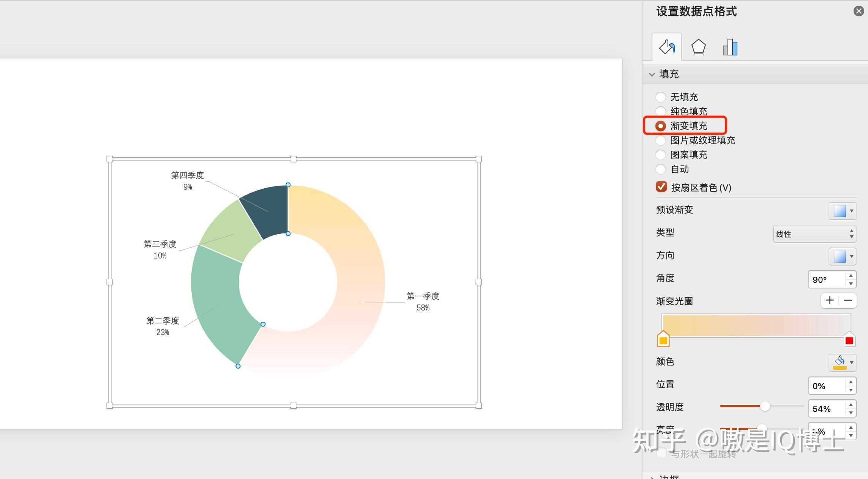Add a gradient stop with plus button
The height and width of the screenshot is (479, 868).
coord(830,301)
